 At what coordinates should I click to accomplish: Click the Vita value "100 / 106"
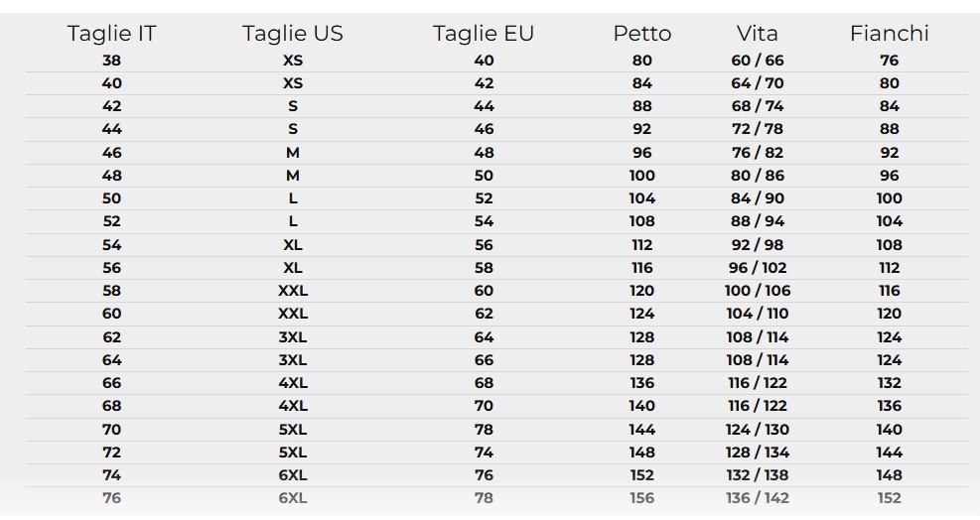click(758, 291)
